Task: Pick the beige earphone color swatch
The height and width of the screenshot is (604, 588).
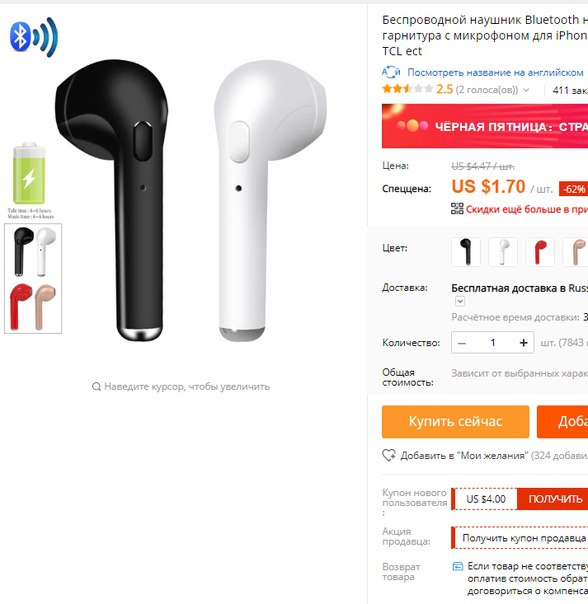Action: (576, 252)
